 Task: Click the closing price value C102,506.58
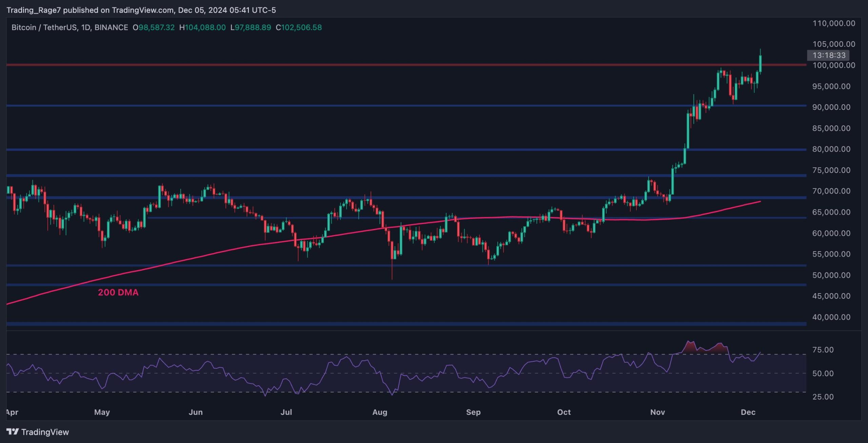[x=299, y=27]
